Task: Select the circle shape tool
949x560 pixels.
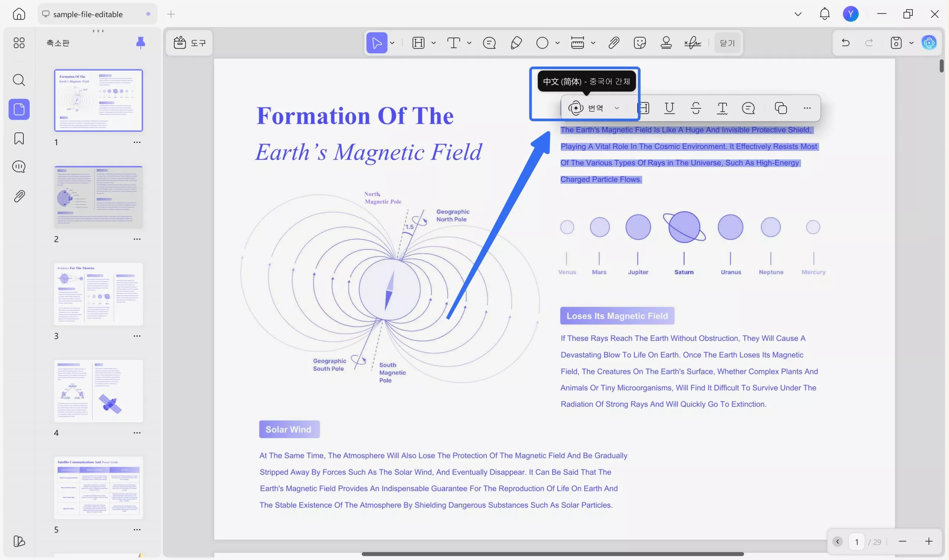Action: (542, 43)
